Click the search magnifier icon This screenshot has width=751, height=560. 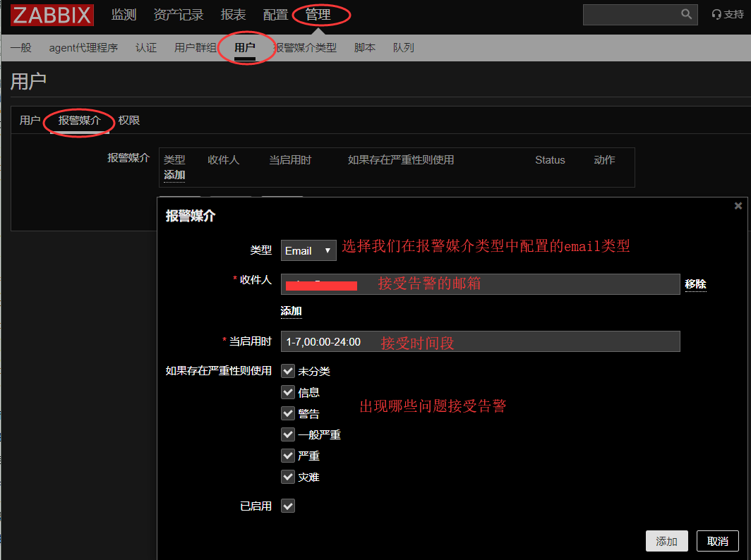pos(686,14)
